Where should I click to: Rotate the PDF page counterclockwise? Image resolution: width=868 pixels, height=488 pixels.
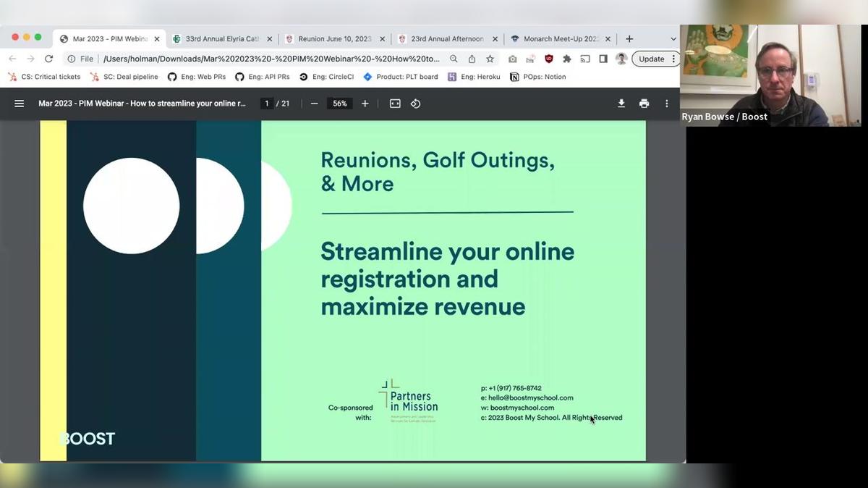point(414,104)
